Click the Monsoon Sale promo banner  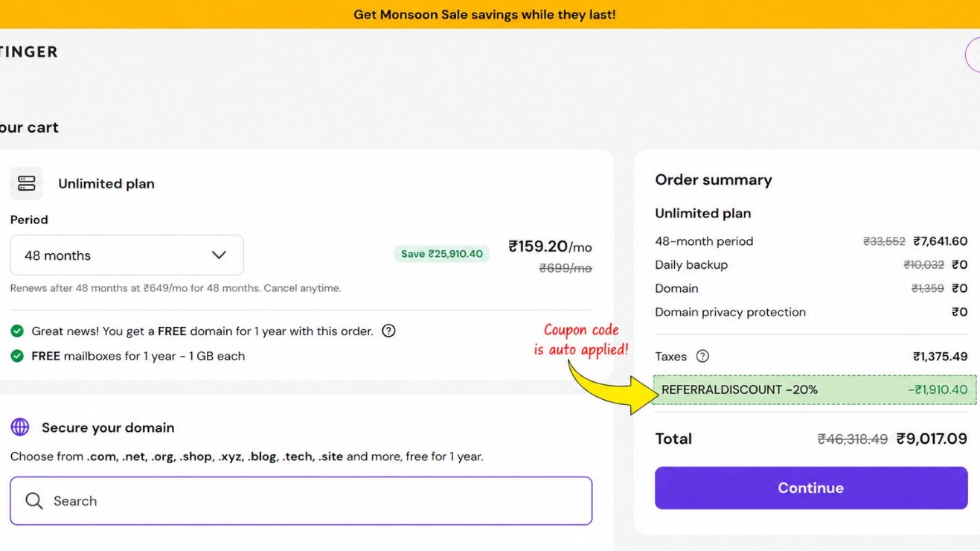(x=490, y=14)
